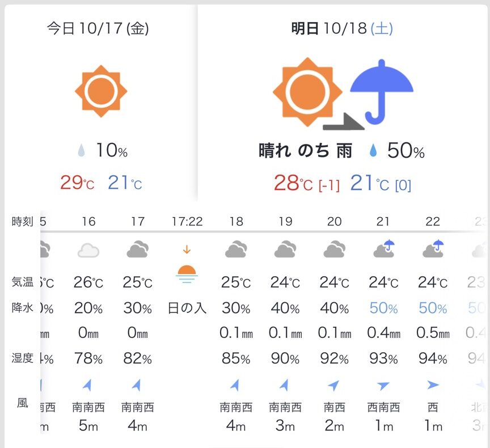Click the wind direction arrow at 20 o'clock
Screen dimensions: 490x448
(334, 386)
